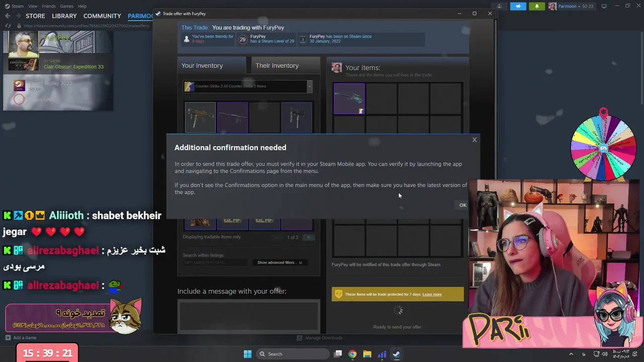Open Task View from the taskbar
The height and width of the screenshot is (362, 644).
(x=338, y=354)
